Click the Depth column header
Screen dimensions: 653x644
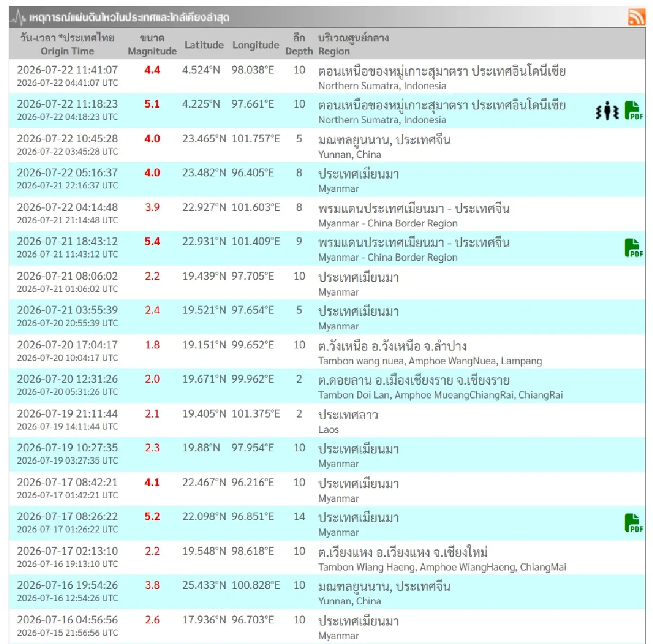click(x=299, y=45)
